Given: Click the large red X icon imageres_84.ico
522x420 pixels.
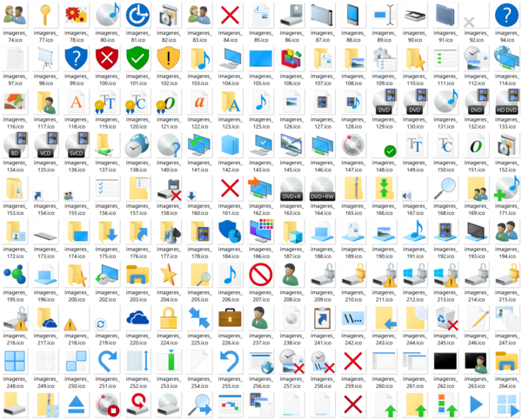Looking at the screenshot, I should (x=230, y=16).
